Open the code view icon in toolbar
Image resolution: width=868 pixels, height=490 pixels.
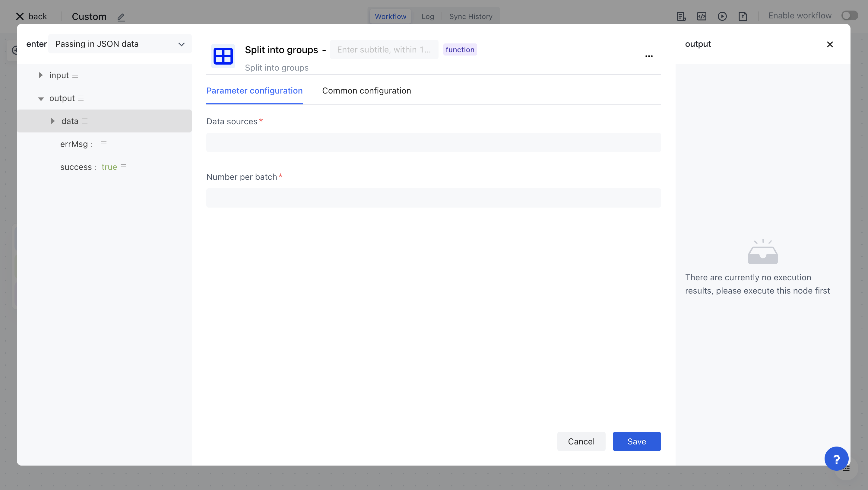point(702,16)
